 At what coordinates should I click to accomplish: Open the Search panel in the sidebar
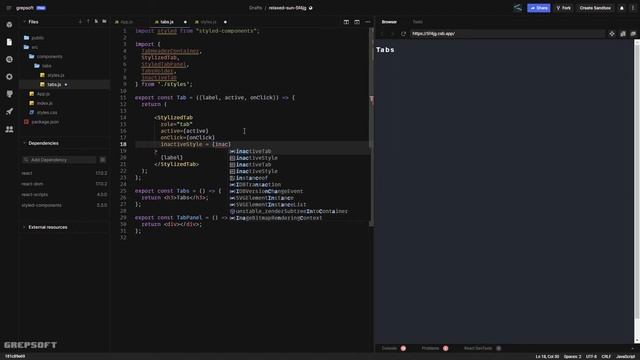[9, 60]
